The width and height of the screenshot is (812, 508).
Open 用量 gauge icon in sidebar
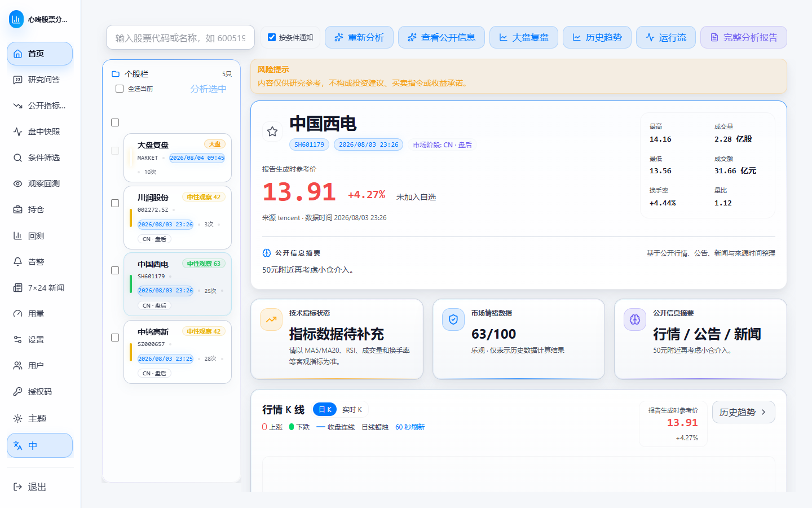[x=17, y=314]
